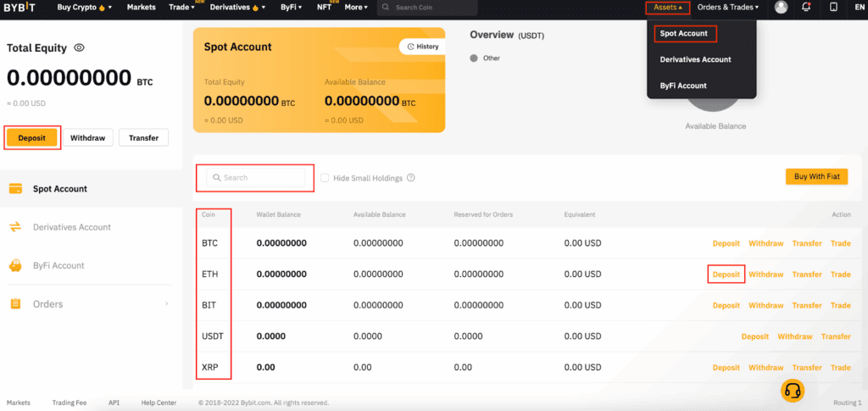Click Trade in the XRP row

pyautogui.click(x=840, y=368)
